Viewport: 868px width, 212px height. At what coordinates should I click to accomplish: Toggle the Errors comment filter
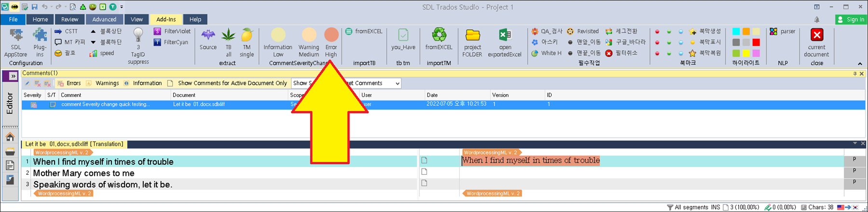tap(69, 83)
